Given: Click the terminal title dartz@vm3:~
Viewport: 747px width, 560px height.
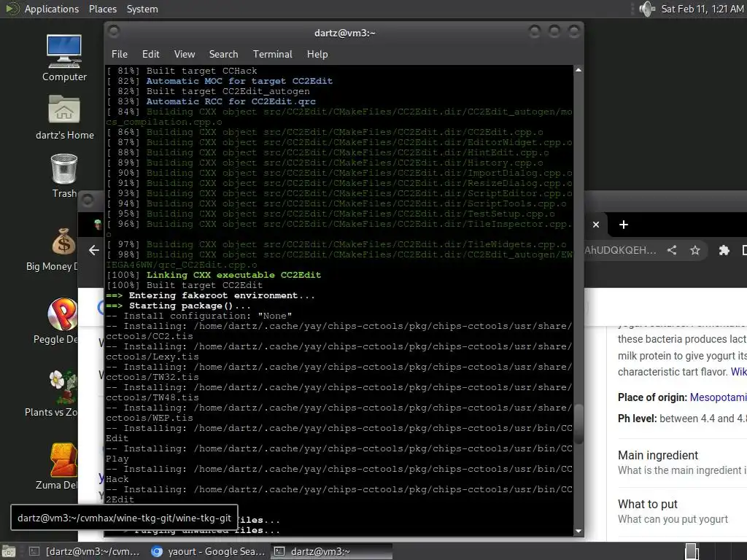Looking at the screenshot, I should (x=345, y=33).
